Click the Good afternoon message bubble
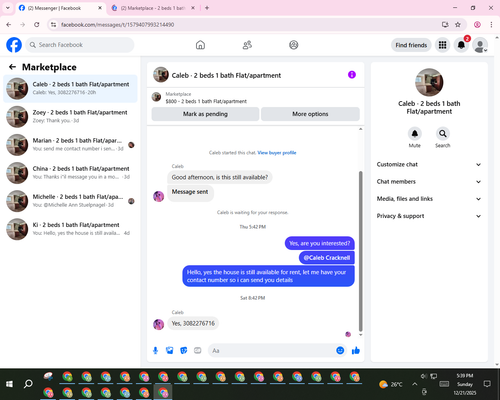Viewport: 500px width, 400px height. point(220,177)
